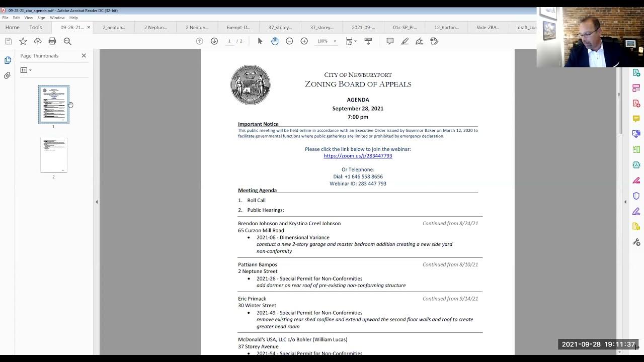Switch to the Exempt-D... document tab
Viewport: 644px width, 362px height.
(238, 28)
